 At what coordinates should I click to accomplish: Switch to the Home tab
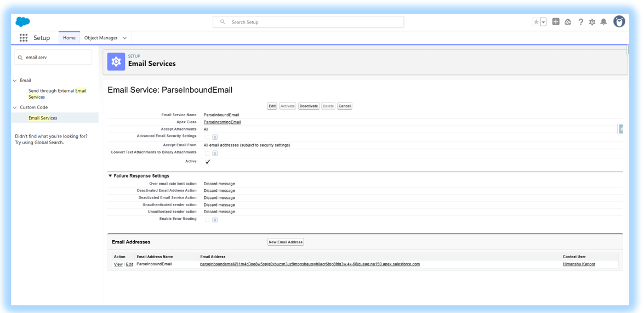tap(69, 38)
